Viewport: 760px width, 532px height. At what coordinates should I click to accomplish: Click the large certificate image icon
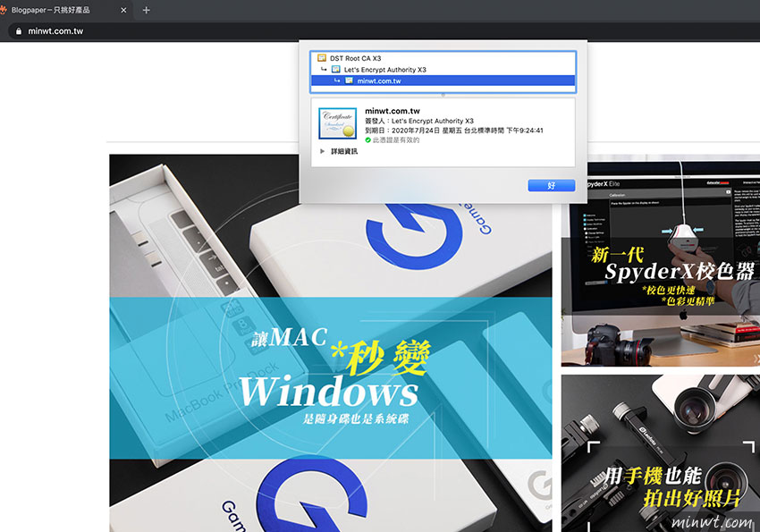[337, 123]
